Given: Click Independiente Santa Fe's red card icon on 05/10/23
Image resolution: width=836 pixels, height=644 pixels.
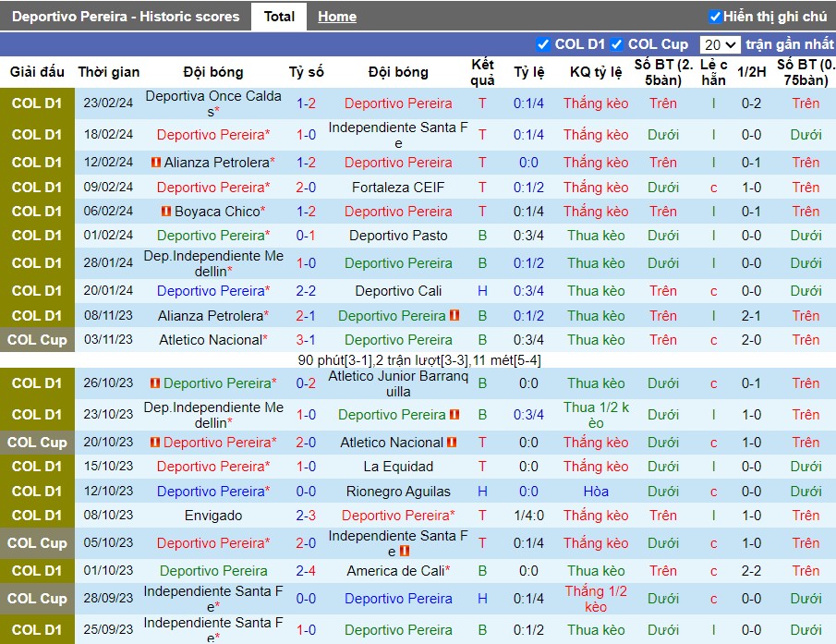Looking at the screenshot, I should (404, 551).
